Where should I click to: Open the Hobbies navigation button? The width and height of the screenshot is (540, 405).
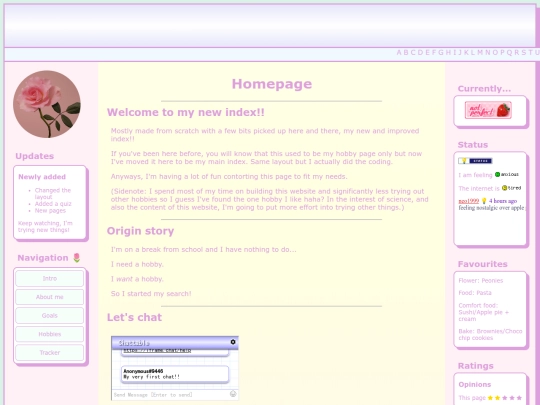[x=50, y=334]
